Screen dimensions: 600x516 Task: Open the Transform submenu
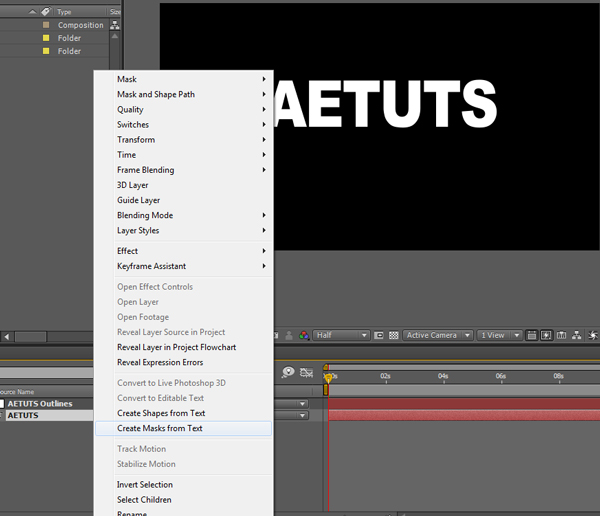tap(184, 140)
